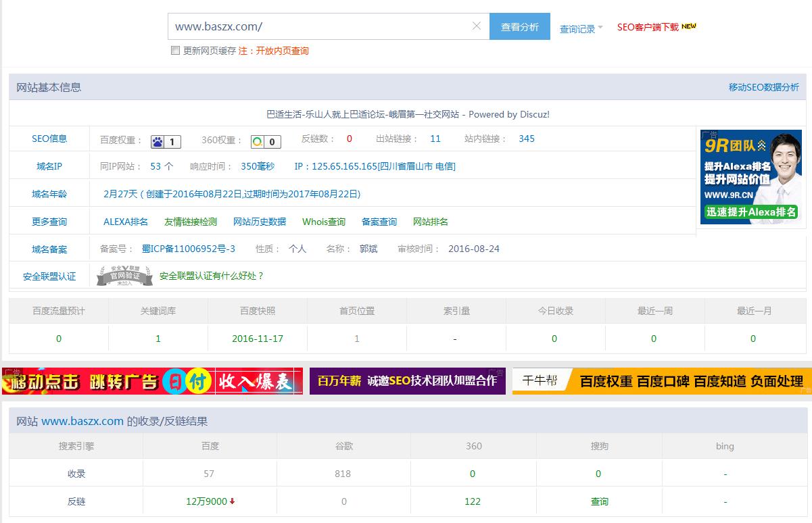Click the 千牛帮 百度权重 banner ad

pyautogui.click(x=661, y=381)
